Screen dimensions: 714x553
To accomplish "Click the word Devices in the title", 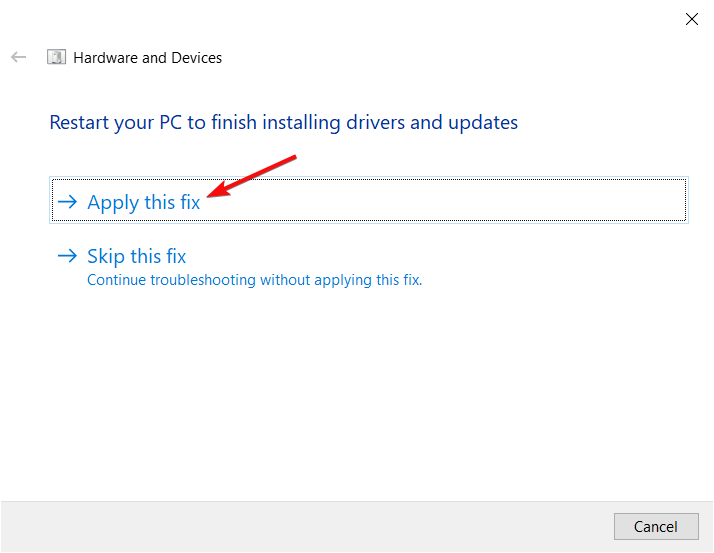I will point(197,58).
